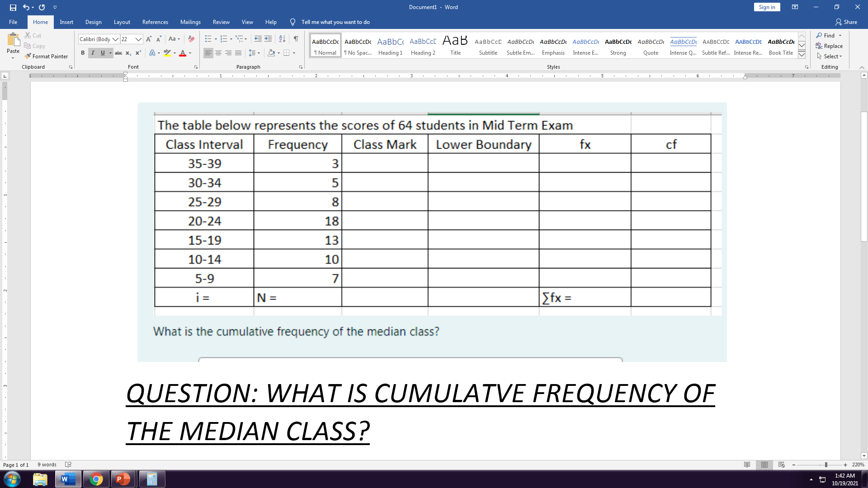Screen dimensions: 868x488
Task: Click the Save icon in title bar
Action: (x=13, y=7)
